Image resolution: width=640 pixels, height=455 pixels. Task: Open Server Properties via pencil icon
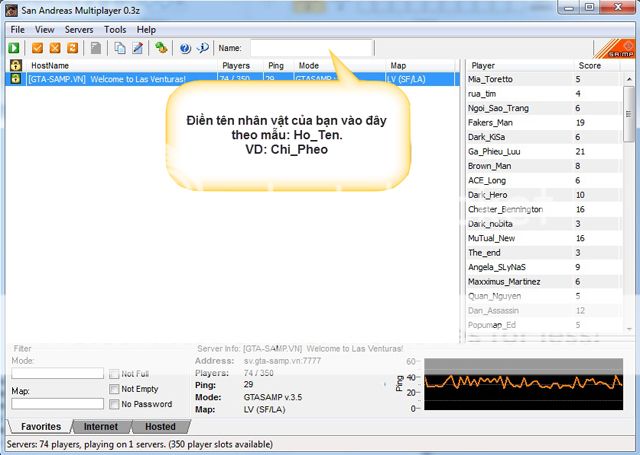(137, 47)
